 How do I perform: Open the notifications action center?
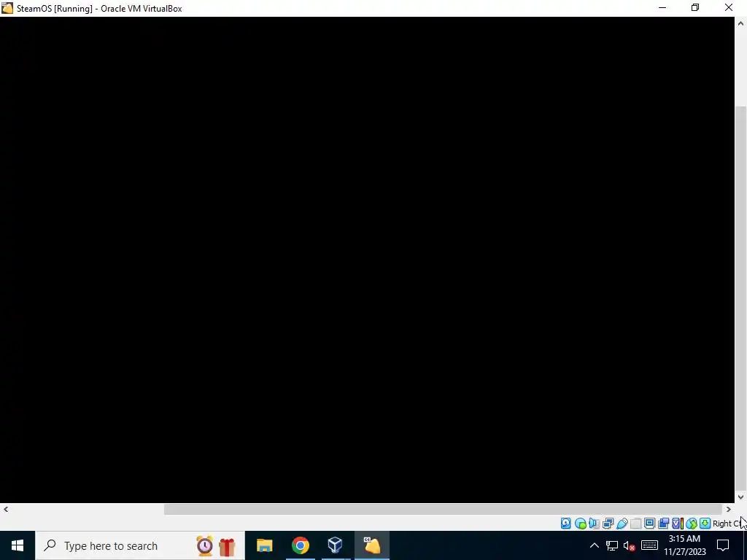tap(723, 545)
